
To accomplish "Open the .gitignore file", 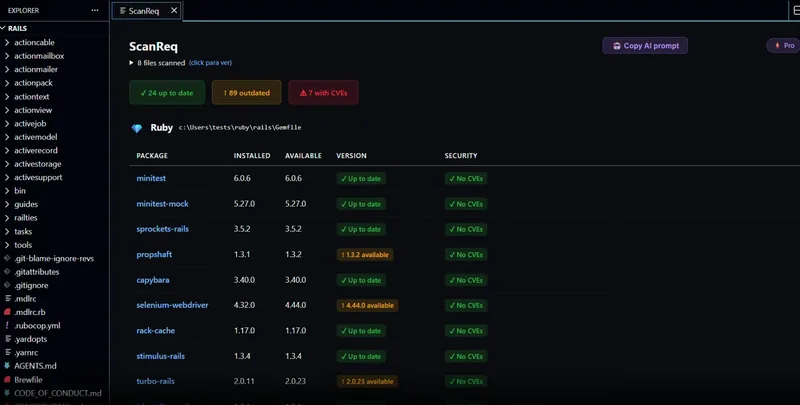I will 31,286.
